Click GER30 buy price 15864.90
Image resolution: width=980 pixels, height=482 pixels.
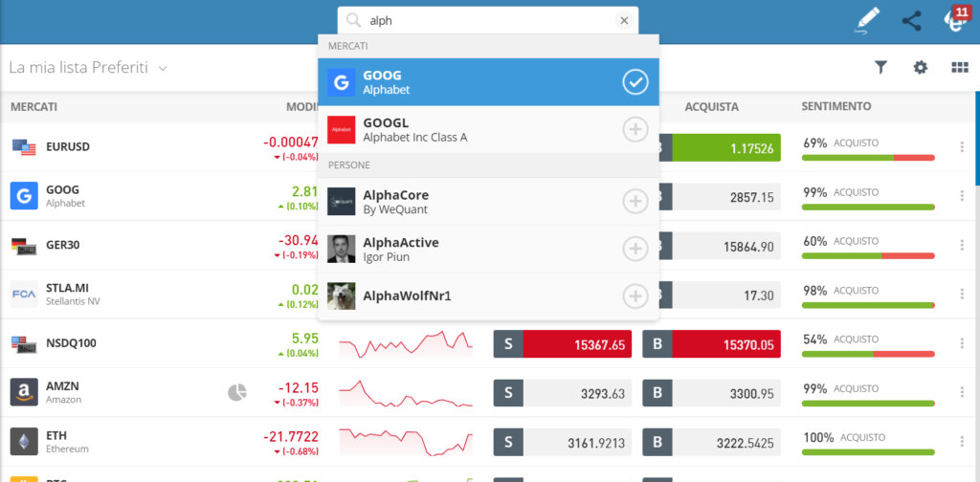click(x=726, y=246)
